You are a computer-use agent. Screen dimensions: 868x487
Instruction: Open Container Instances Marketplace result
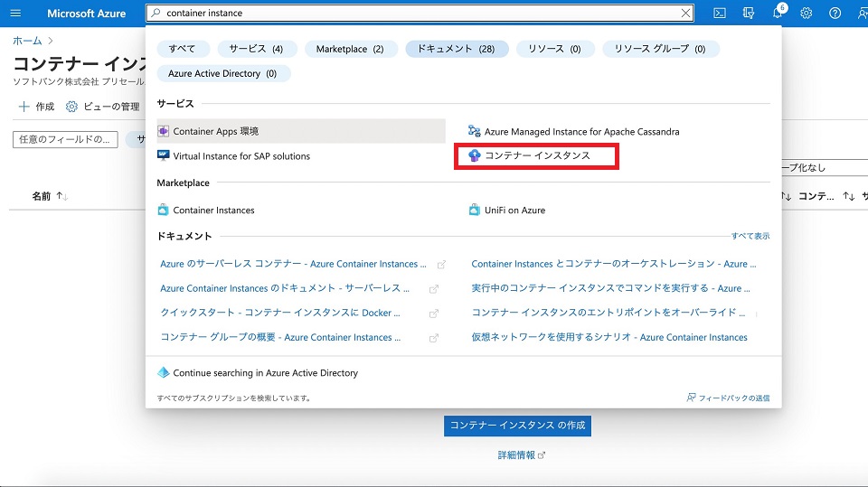pyautogui.click(x=213, y=211)
